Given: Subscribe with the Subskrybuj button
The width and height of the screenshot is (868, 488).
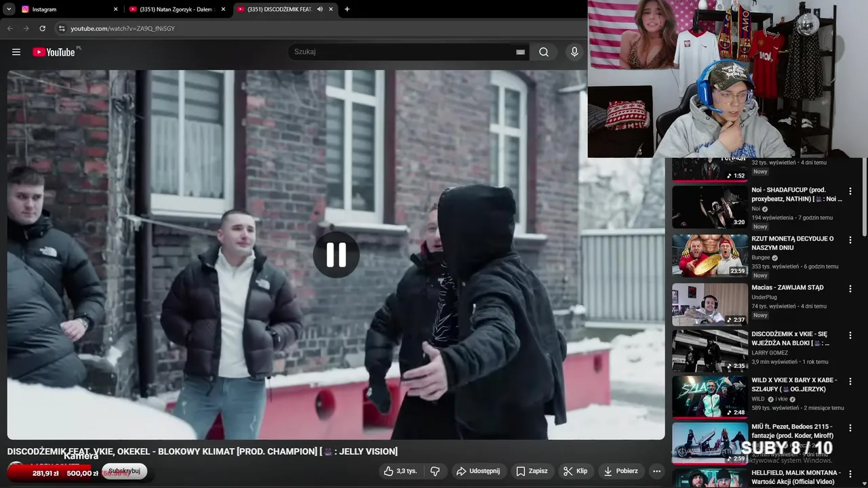Looking at the screenshot, I should 125,471.
